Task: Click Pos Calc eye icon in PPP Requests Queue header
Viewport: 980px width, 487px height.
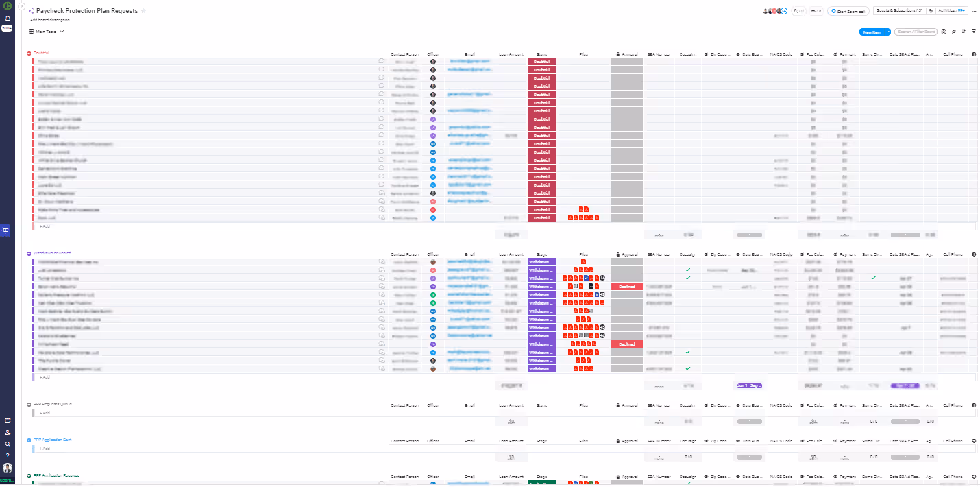Action: (x=802, y=405)
